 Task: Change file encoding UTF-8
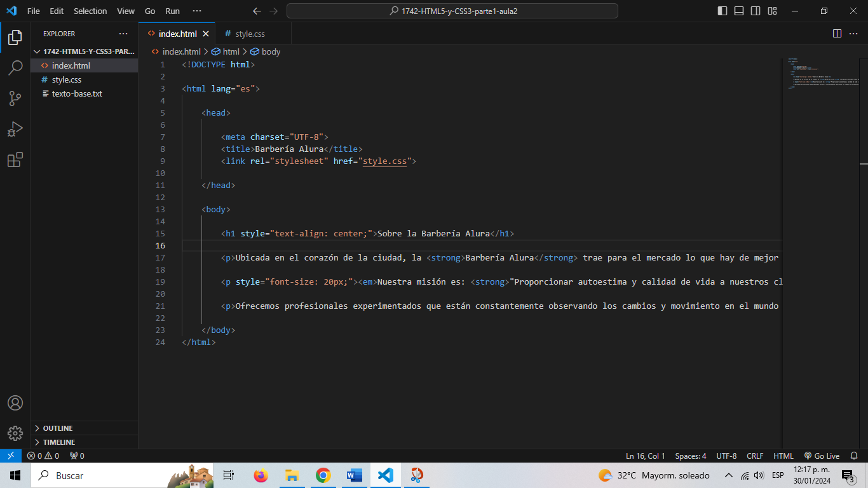pos(726,456)
